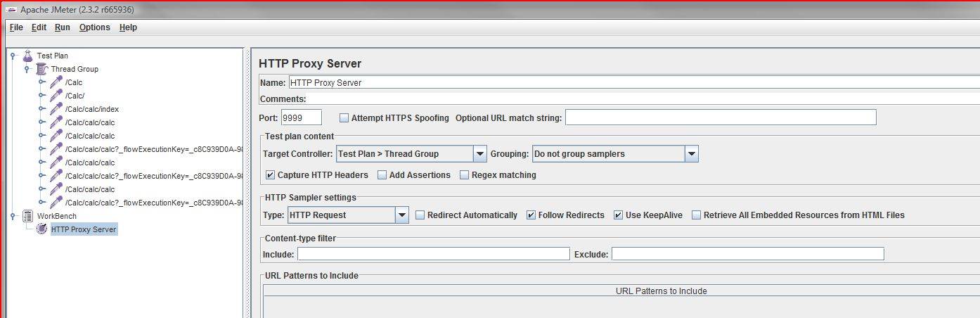Enable Add Assertions checkbox
This screenshot has width=980, height=318.
[382, 174]
